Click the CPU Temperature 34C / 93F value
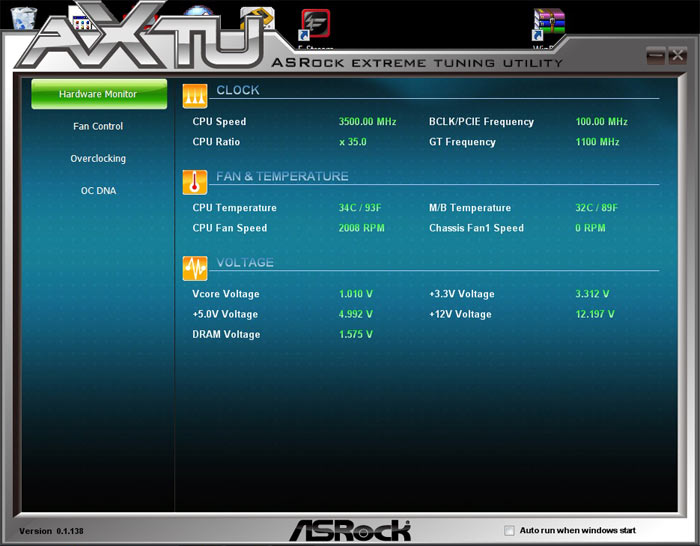This screenshot has height=546, width=700. tap(360, 208)
